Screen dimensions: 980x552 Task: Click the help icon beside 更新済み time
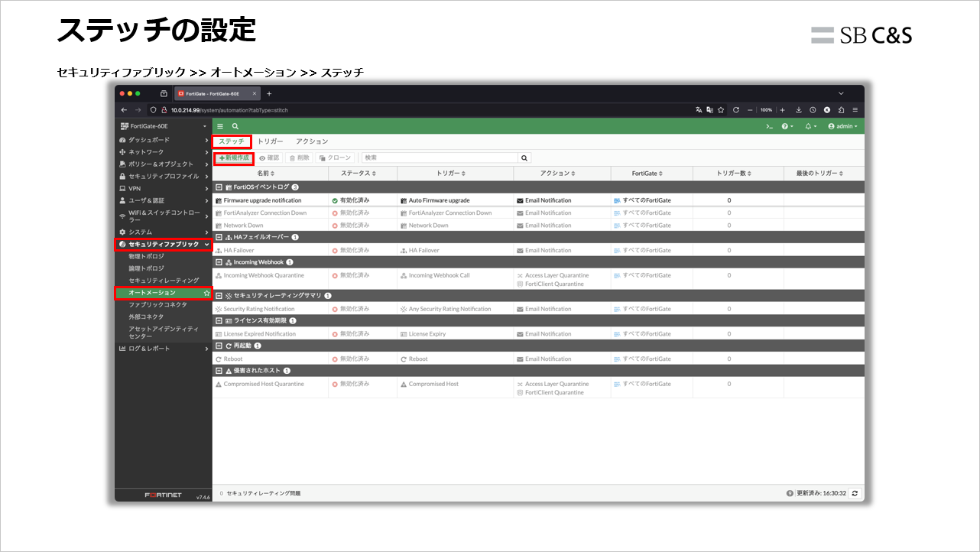[x=790, y=493]
